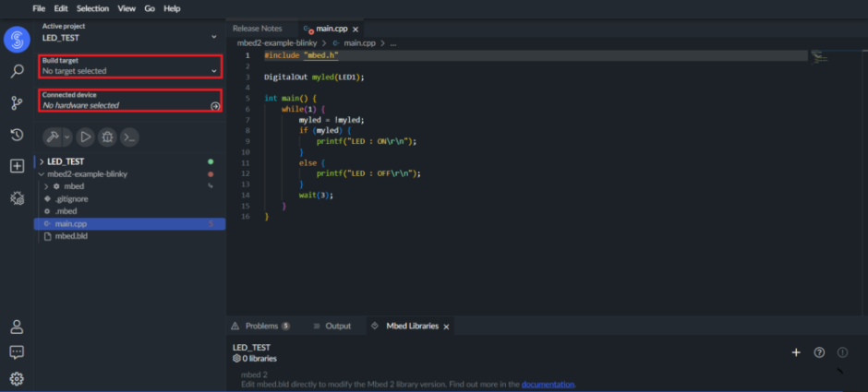Open the settings gear at bottom left
Screen dimensions: 868x392
tap(17, 378)
